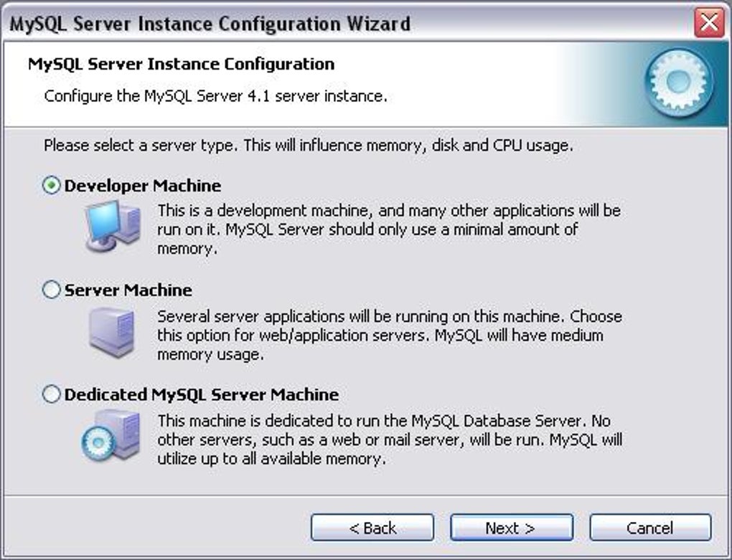This screenshot has width=732, height=560.
Task: Select the Developer Machine radio button
Action: (52, 186)
